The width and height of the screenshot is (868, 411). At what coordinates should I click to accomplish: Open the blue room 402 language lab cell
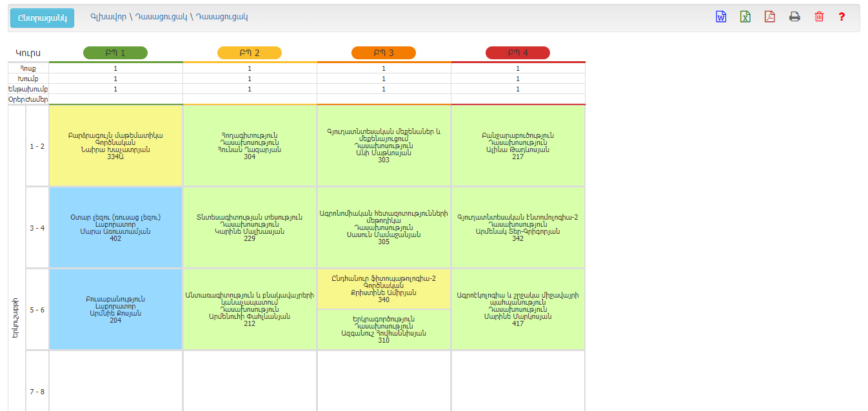click(x=115, y=227)
